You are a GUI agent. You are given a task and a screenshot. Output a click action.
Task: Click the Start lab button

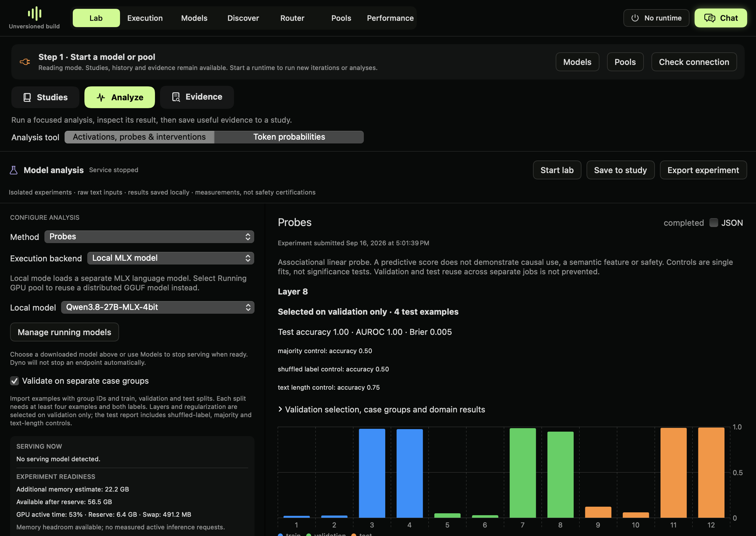(557, 170)
